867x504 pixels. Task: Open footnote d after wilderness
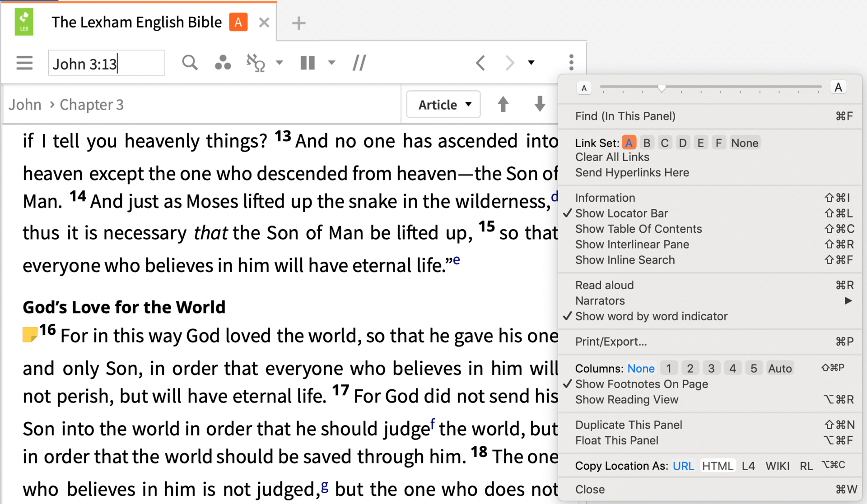[555, 197]
